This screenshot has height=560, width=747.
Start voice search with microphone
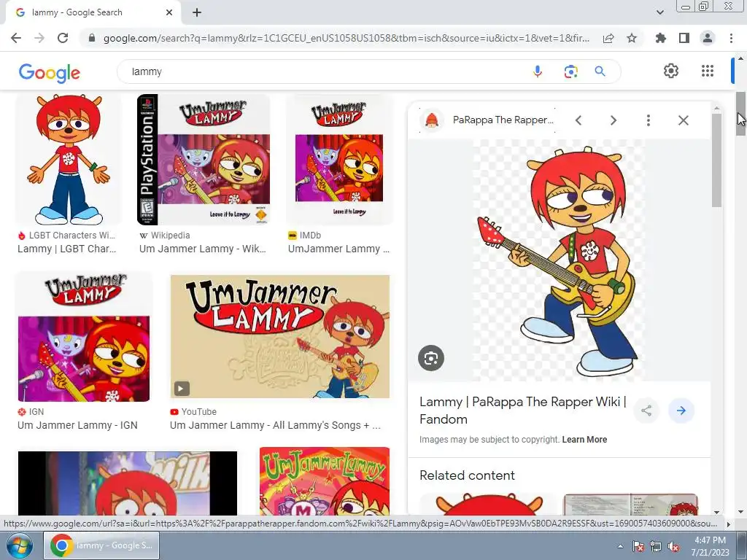click(x=538, y=71)
